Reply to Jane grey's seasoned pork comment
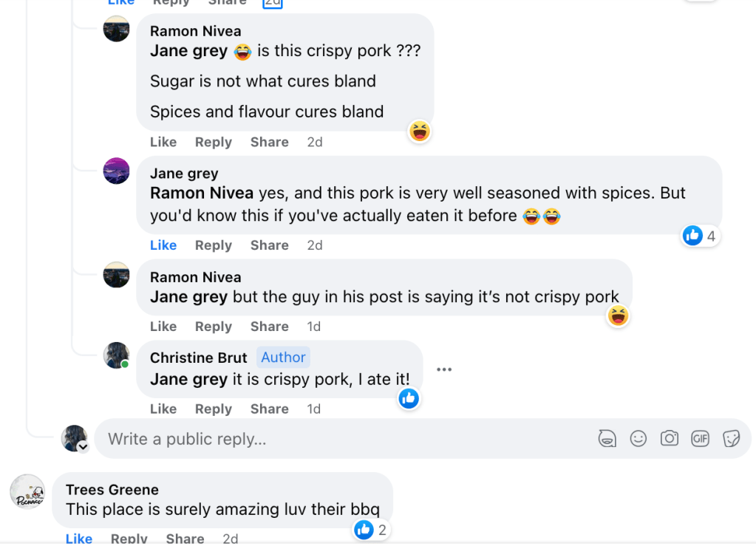 pos(214,245)
